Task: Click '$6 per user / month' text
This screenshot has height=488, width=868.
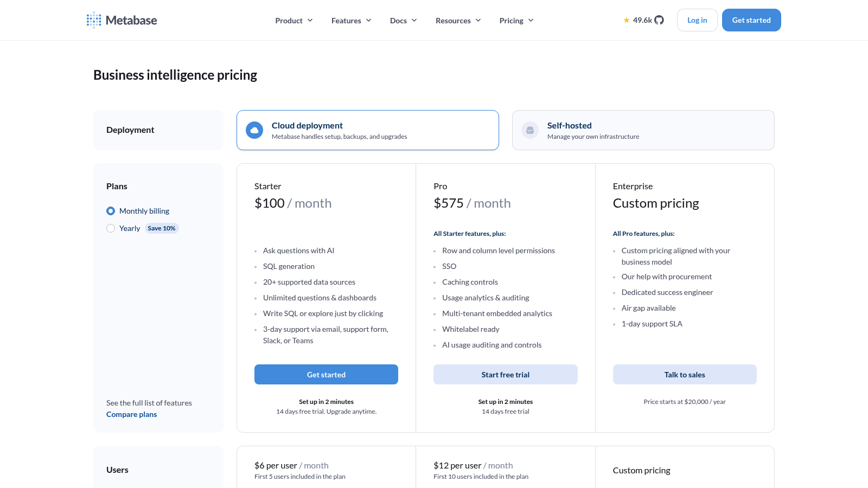Action: coord(291,465)
